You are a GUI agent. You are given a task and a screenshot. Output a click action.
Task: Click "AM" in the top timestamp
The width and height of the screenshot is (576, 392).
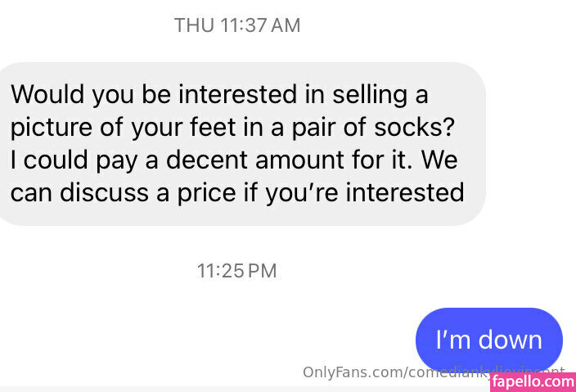pyautogui.click(x=284, y=25)
